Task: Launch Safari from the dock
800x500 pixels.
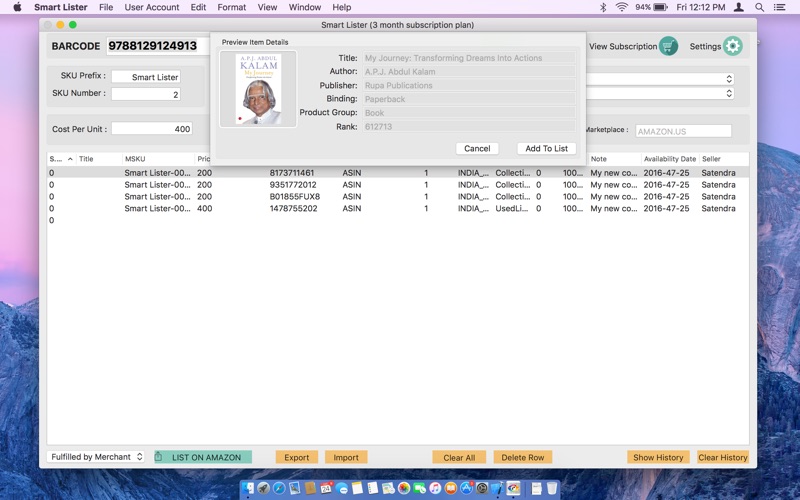Action: 279,488
